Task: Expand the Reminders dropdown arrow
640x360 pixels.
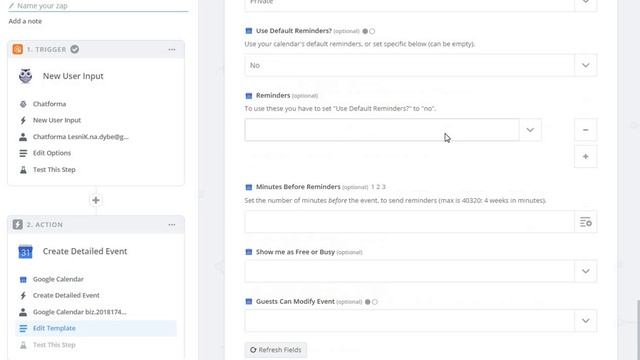Action: (x=530, y=130)
